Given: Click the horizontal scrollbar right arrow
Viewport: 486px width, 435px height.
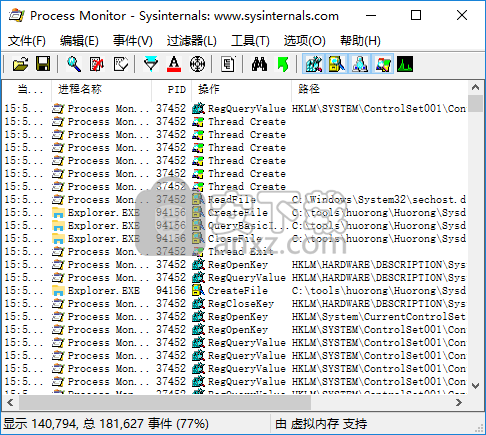Looking at the screenshot, I should click(459, 403).
